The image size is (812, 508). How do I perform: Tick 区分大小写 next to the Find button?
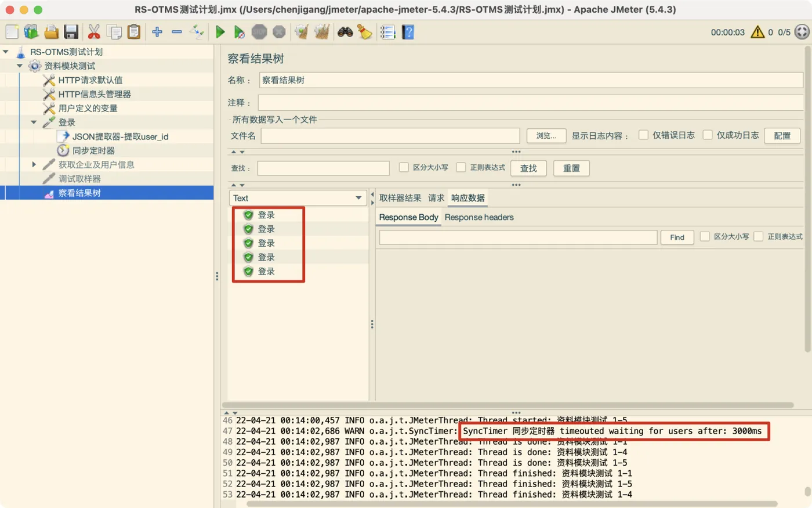click(x=705, y=236)
